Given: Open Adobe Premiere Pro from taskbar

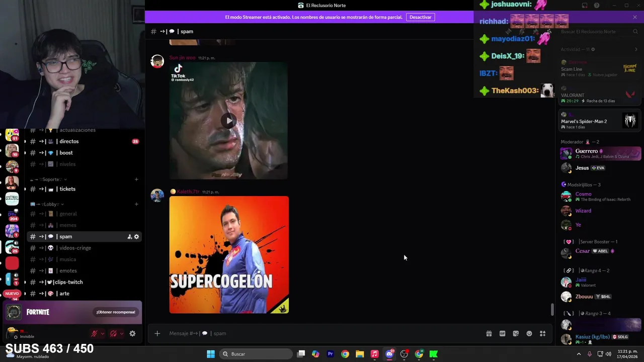Looking at the screenshot, I should point(330,354).
